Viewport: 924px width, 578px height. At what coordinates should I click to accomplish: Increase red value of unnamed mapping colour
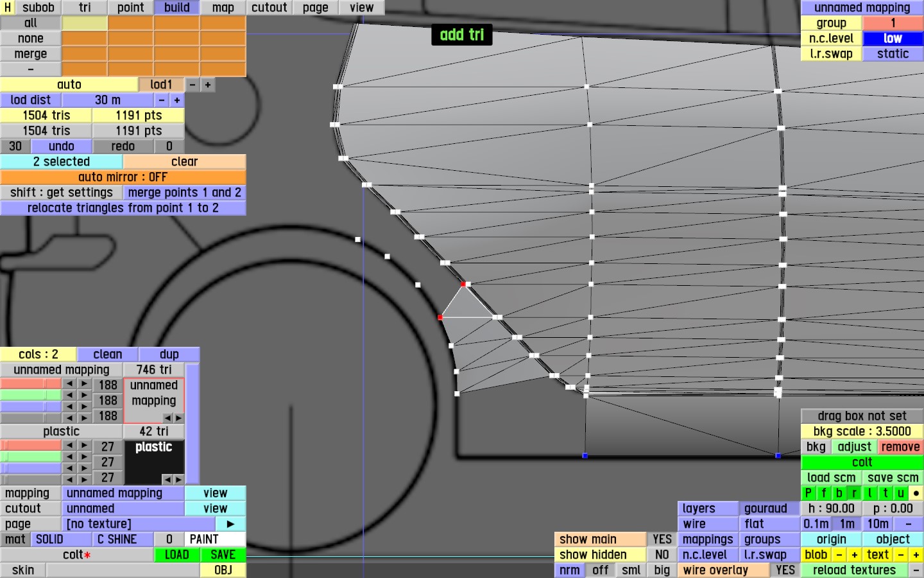[84, 384]
